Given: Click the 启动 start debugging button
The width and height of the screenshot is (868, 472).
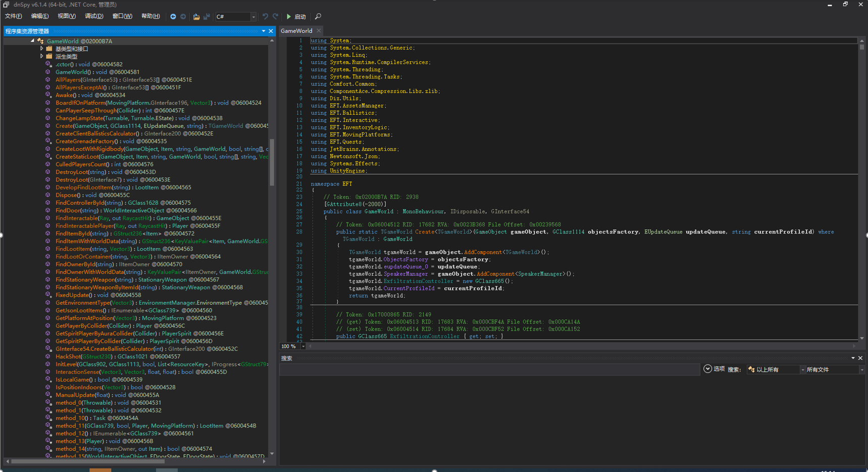Looking at the screenshot, I should tap(296, 17).
